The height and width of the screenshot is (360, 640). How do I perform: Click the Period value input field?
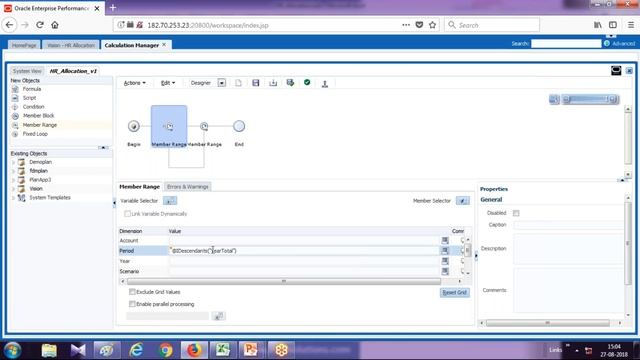[x=304, y=251]
